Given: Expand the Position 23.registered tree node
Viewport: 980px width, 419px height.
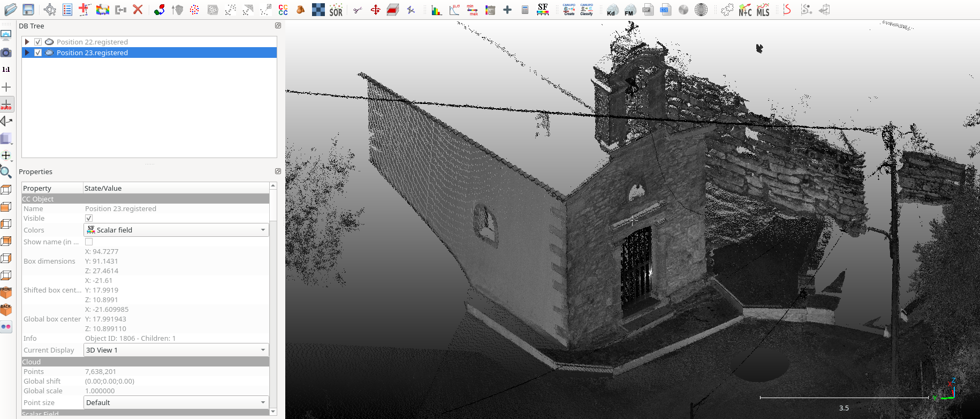Looking at the screenshot, I should [x=27, y=53].
